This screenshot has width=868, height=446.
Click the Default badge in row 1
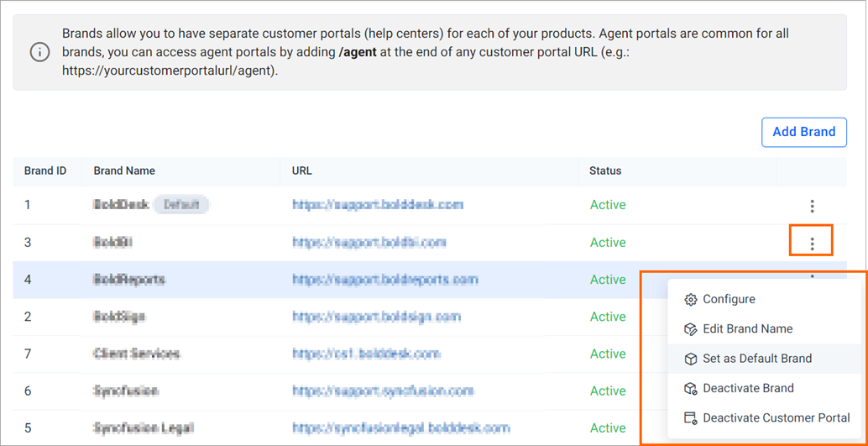[181, 205]
